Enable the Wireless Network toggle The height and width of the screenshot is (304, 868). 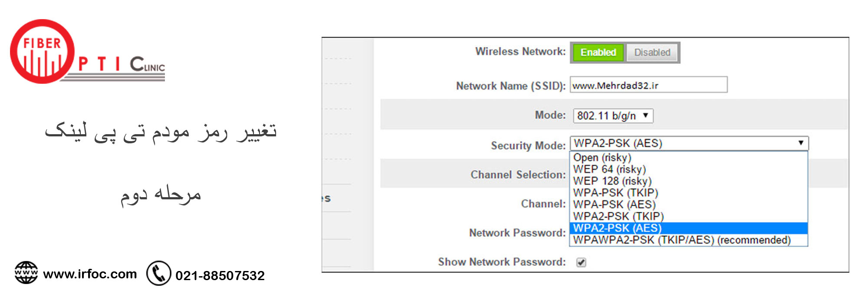point(598,53)
